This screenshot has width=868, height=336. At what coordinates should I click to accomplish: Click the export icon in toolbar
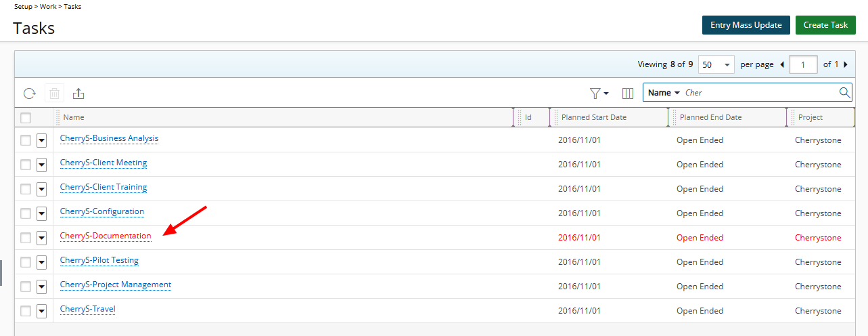coord(78,93)
